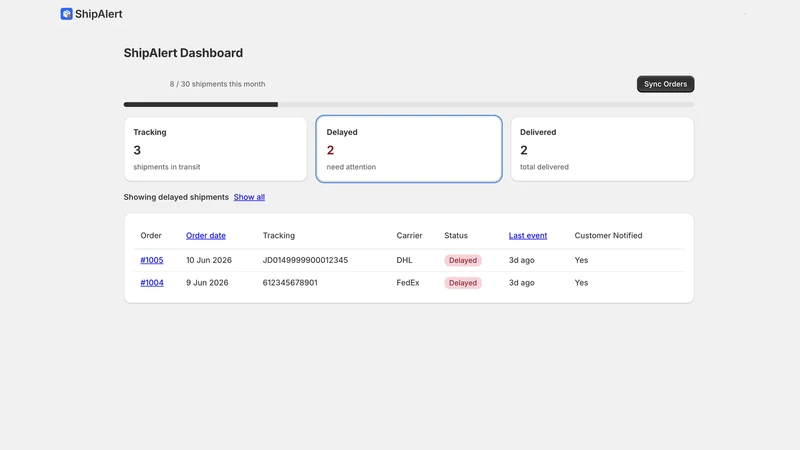This screenshot has width=800, height=450.
Task: Sort table by Last event
Action: tap(528, 236)
